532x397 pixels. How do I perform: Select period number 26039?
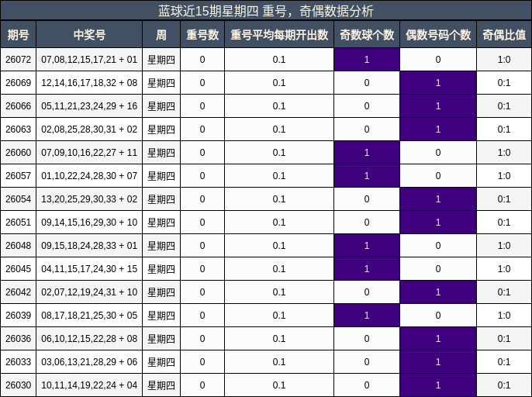(18, 316)
